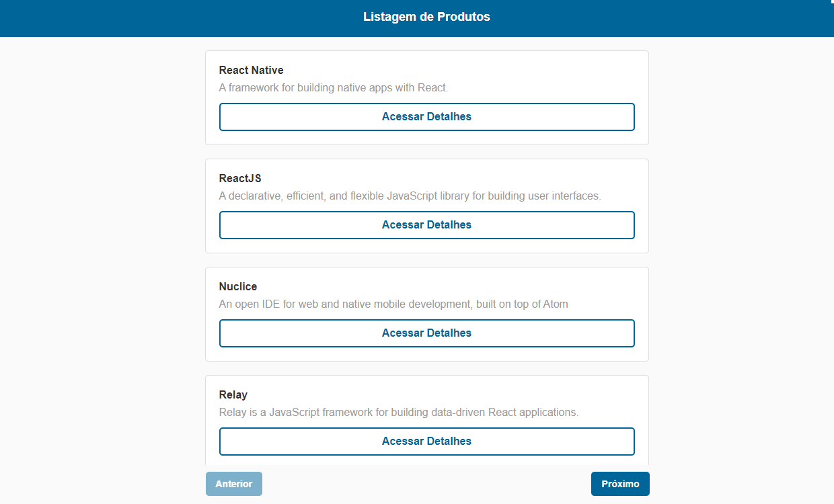Click the React Native product title
The width and height of the screenshot is (834, 504).
(x=251, y=70)
